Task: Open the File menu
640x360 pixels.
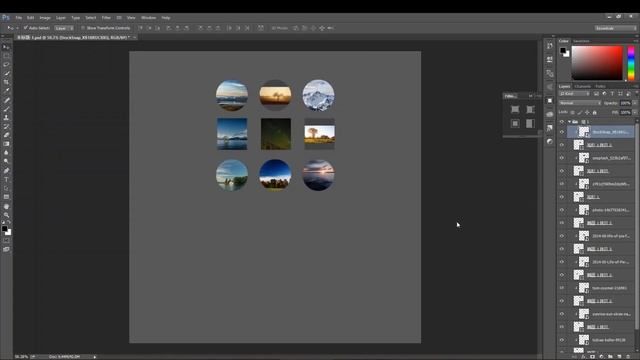Action: [19, 18]
